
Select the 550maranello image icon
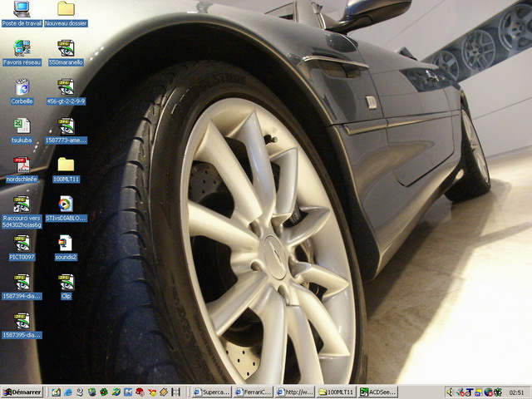[66, 53]
